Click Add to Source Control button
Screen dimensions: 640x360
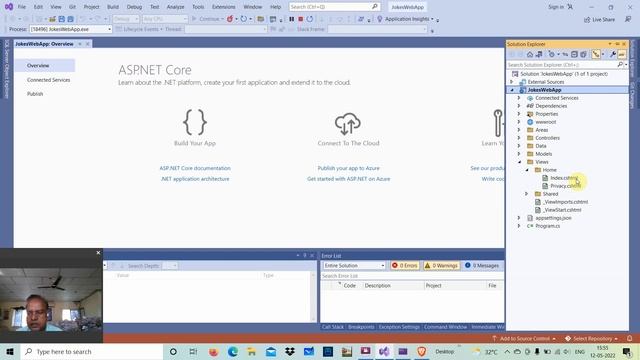pos(524,338)
